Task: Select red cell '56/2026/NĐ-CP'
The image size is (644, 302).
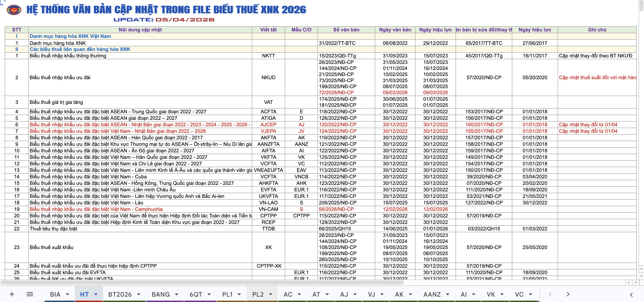Action: pos(346,209)
